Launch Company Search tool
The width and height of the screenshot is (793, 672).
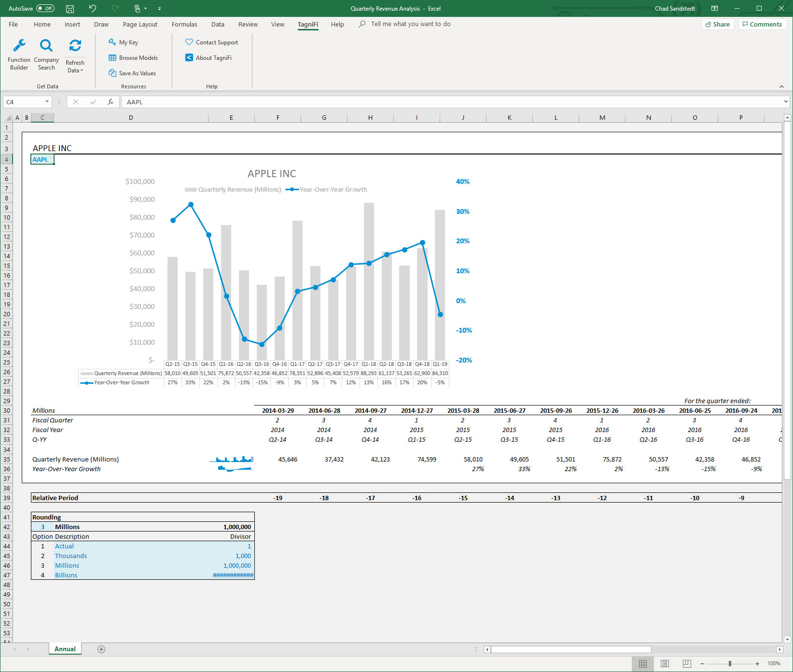click(46, 55)
